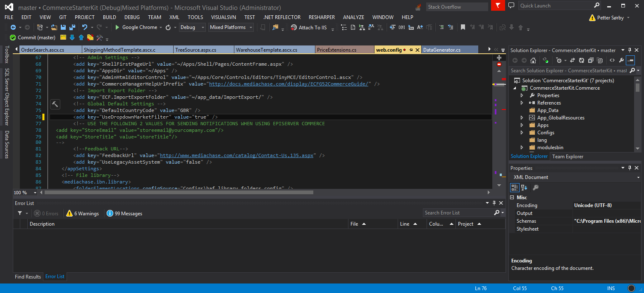Click the editor horizontal scrollbar thumb

179,192
